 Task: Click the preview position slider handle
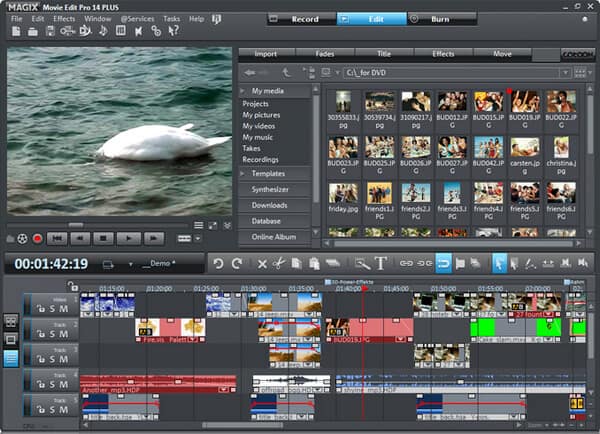(x=76, y=225)
